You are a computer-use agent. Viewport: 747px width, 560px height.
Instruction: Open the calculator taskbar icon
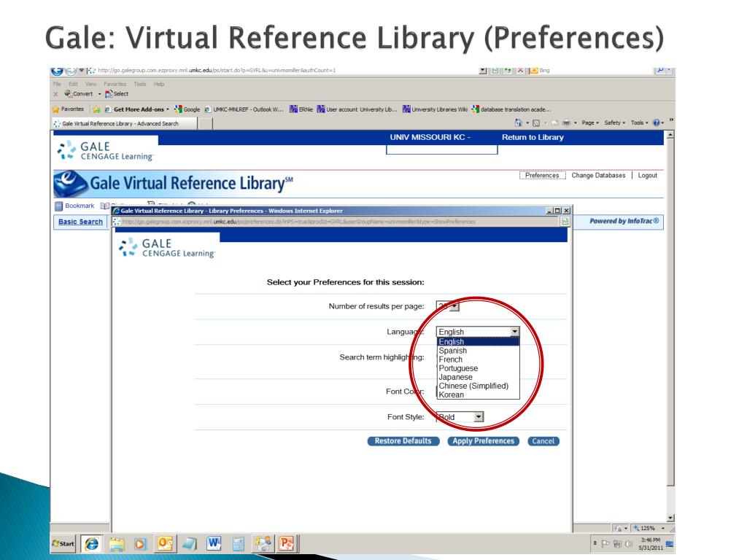239,543
